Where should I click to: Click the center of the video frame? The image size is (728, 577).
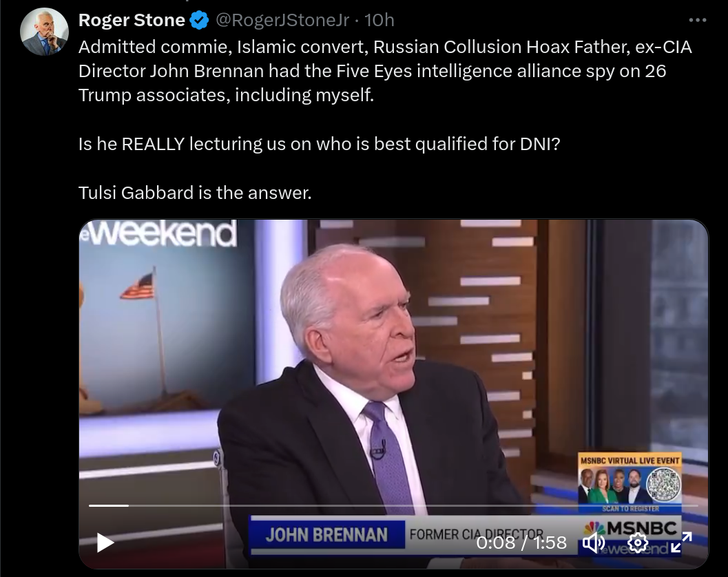click(x=394, y=394)
